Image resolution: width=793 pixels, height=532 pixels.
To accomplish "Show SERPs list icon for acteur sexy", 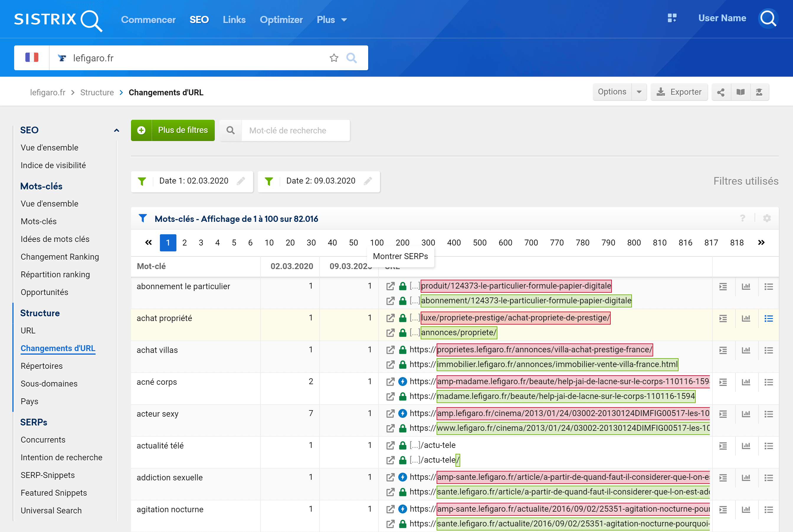I will (x=769, y=414).
